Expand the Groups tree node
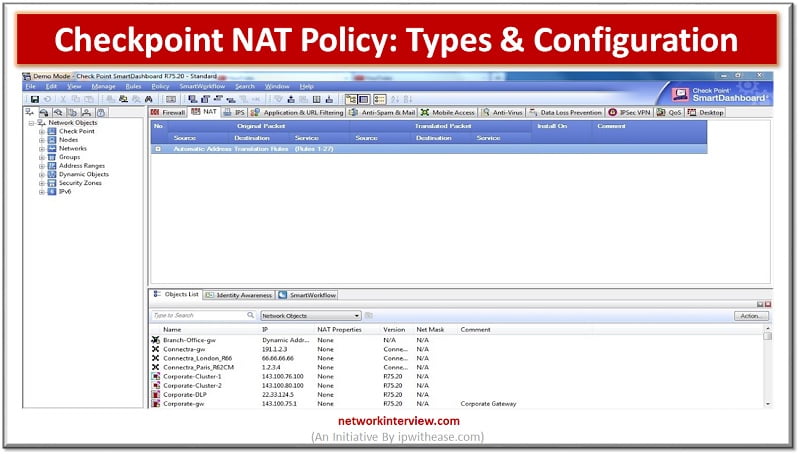800x455 pixels. pyautogui.click(x=42, y=158)
